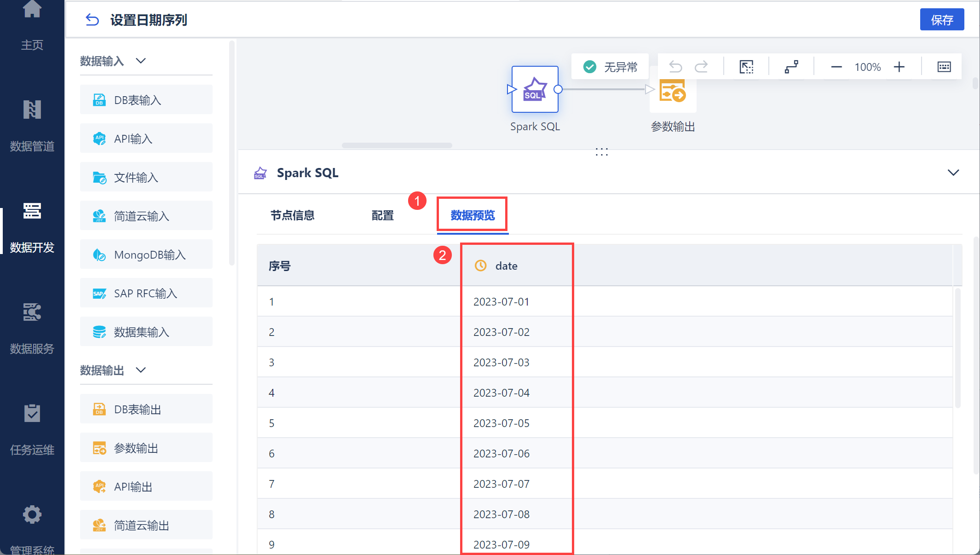The width and height of the screenshot is (980, 555).
Task: Choose the DB表输入 component
Action: click(x=146, y=100)
